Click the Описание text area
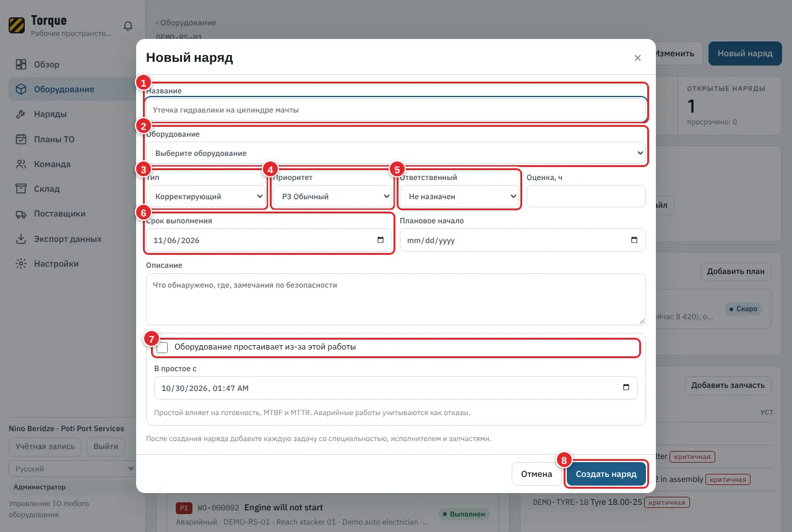The width and height of the screenshot is (792, 532). tap(396, 299)
